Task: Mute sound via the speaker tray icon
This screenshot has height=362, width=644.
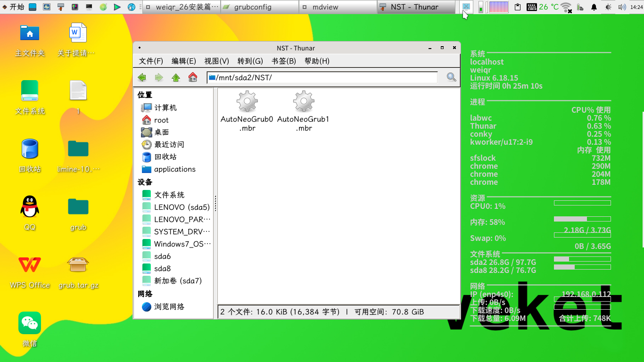Action: (x=621, y=7)
